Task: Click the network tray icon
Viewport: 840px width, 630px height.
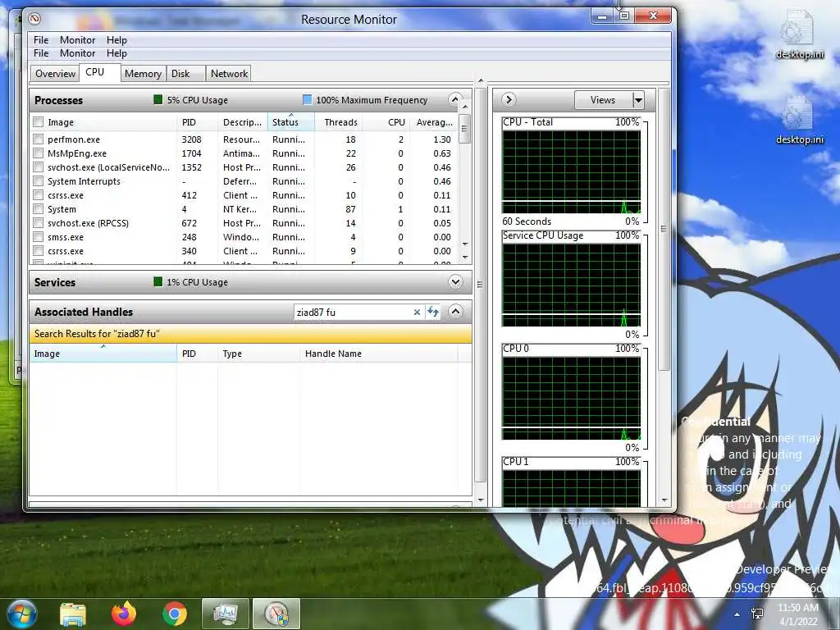Action: [757, 614]
